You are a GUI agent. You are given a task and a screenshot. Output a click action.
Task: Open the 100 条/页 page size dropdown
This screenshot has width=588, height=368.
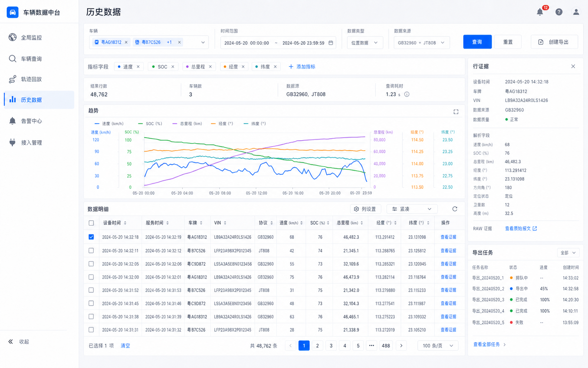pos(438,346)
